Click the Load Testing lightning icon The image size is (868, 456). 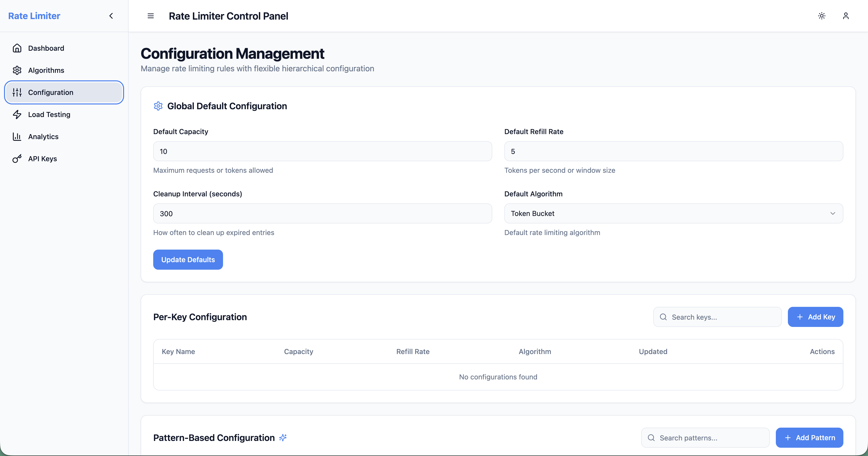[17, 115]
